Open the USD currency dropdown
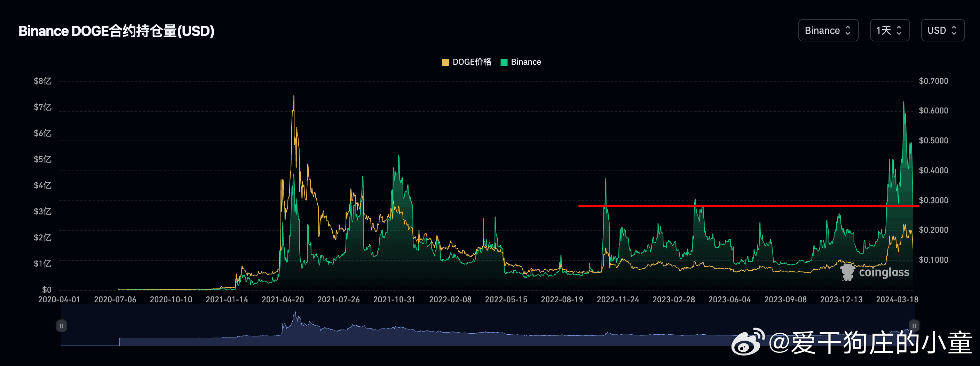Image resolution: width=980 pixels, height=366 pixels. click(942, 30)
